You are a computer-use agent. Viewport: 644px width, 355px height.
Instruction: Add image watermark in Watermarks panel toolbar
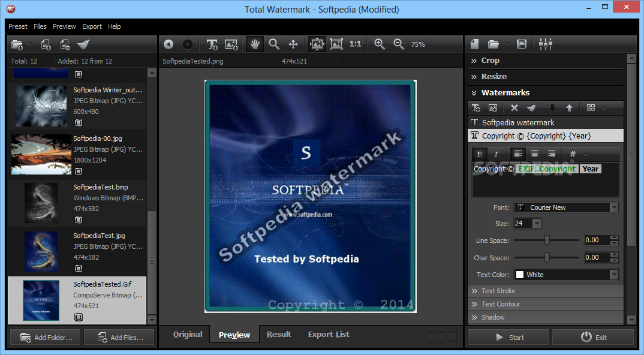click(x=493, y=108)
